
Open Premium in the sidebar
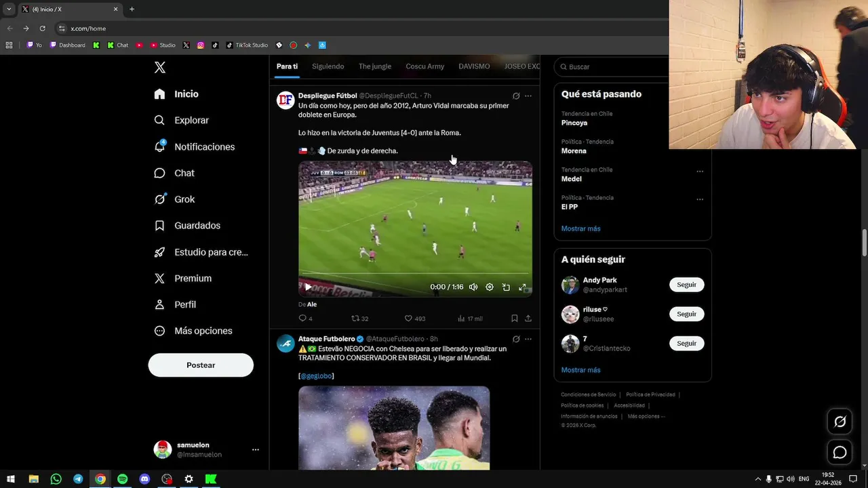click(x=182, y=279)
